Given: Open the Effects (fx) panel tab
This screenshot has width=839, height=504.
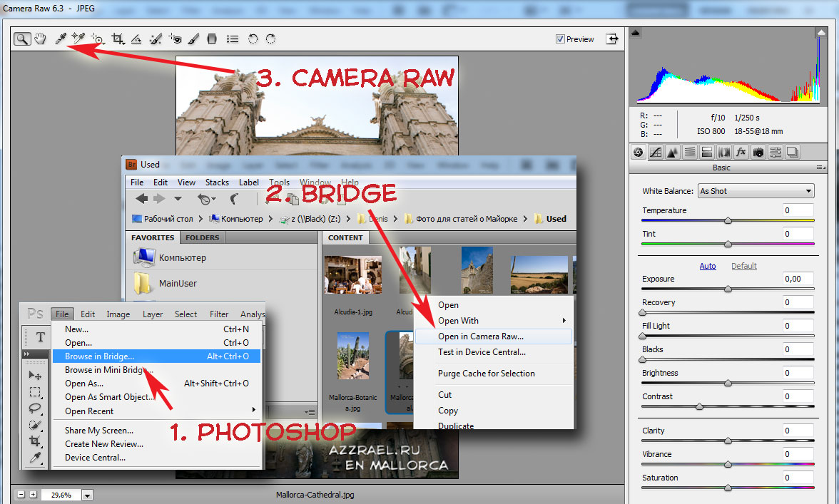Looking at the screenshot, I should tap(741, 152).
